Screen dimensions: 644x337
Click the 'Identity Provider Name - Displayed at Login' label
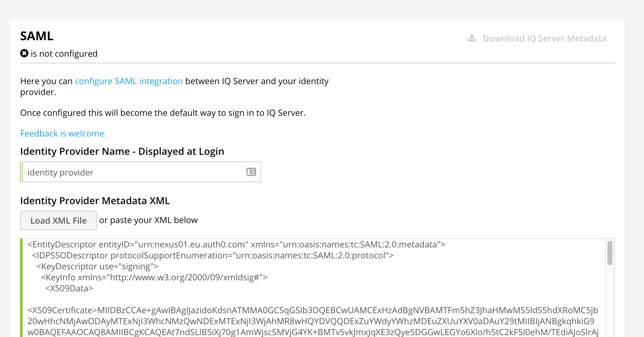tap(122, 151)
